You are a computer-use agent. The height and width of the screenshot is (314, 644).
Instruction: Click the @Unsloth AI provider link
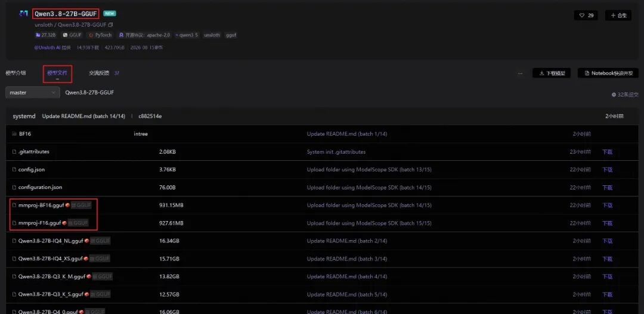click(47, 48)
